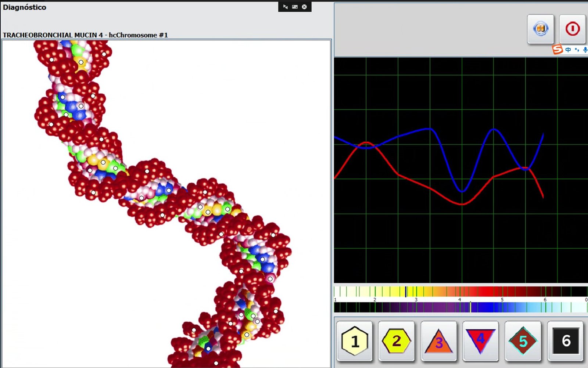Click the yellow marker on the purple-blue spectrum
This screenshot has width=588, height=368.
click(470, 307)
